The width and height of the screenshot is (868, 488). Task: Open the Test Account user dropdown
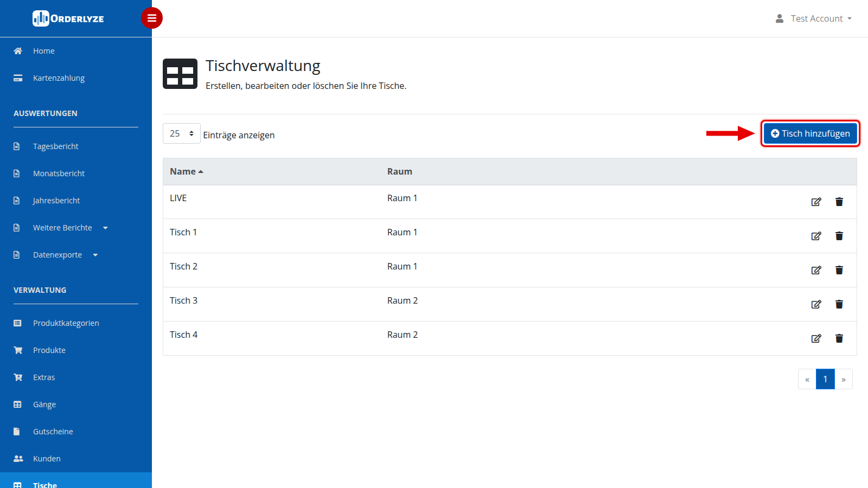814,18
